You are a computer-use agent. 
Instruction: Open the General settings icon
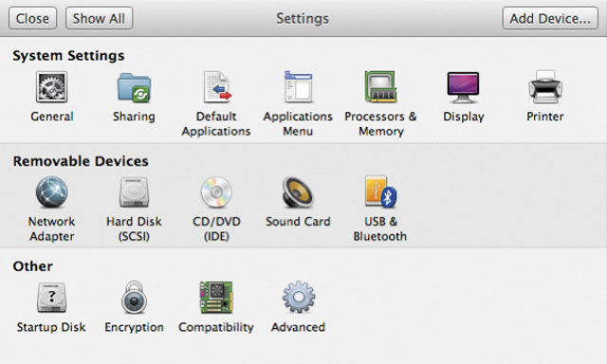(x=52, y=87)
